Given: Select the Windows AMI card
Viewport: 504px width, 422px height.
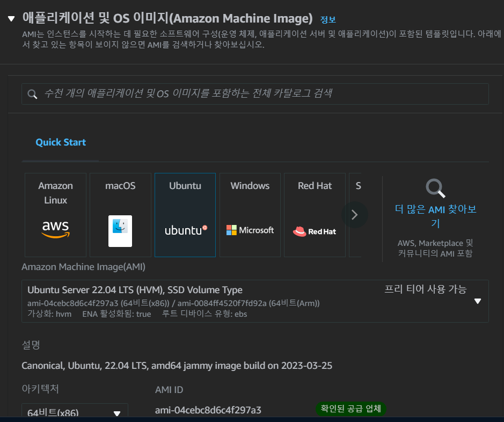Looking at the screenshot, I should (250, 215).
